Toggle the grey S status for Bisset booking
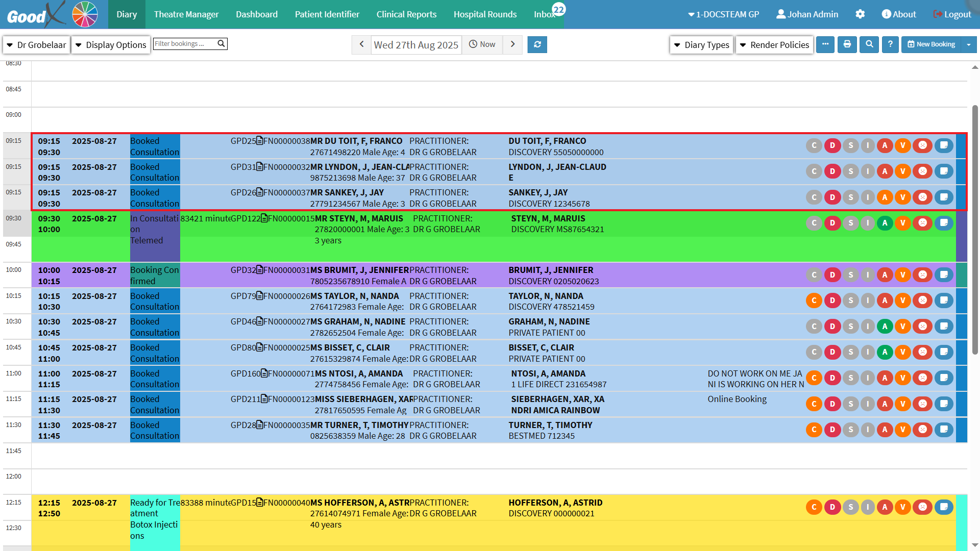980x551 pixels. point(850,352)
